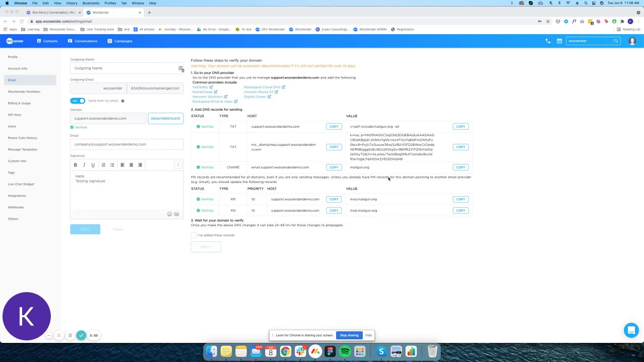
Task: Open NameCheap provider link
Action: 205,92
